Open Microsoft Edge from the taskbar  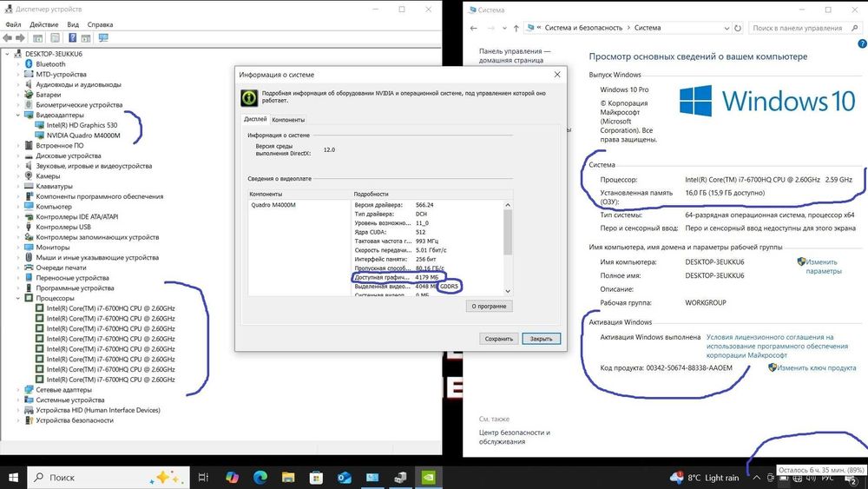pos(260,478)
